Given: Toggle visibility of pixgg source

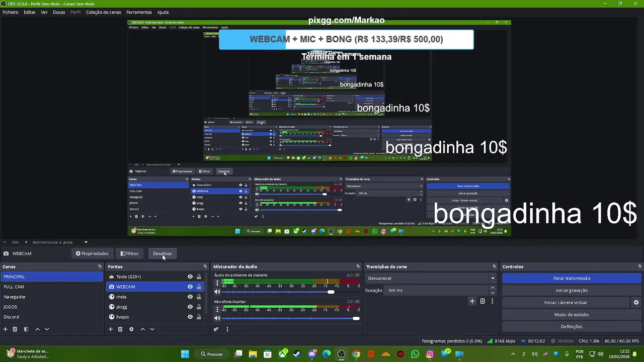Looking at the screenshot, I should [x=190, y=307].
